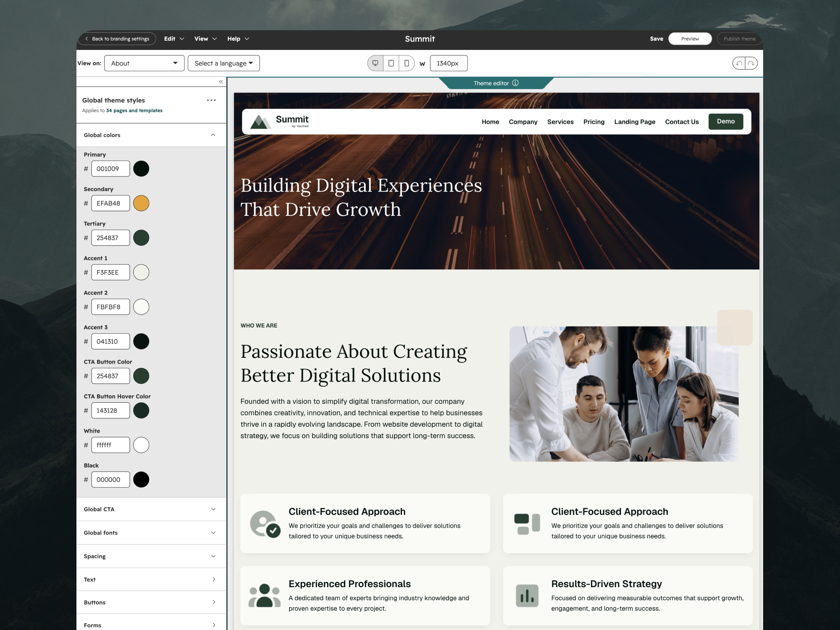Click the blocks icon in second Client-Focused card
This screenshot has height=630, width=840.
[x=527, y=524]
